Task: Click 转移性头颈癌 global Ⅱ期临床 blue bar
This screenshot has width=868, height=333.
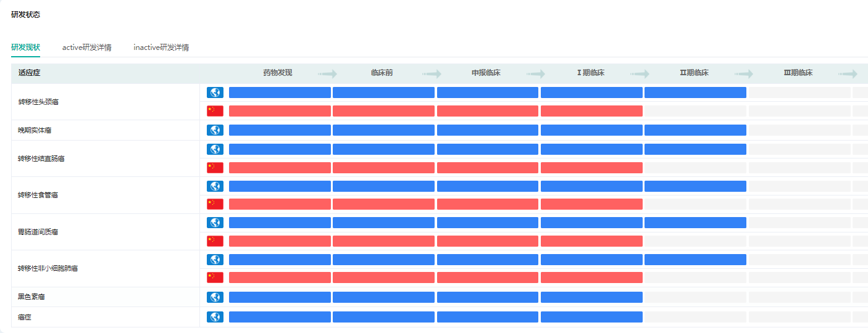Action: click(x=695, y=92)
